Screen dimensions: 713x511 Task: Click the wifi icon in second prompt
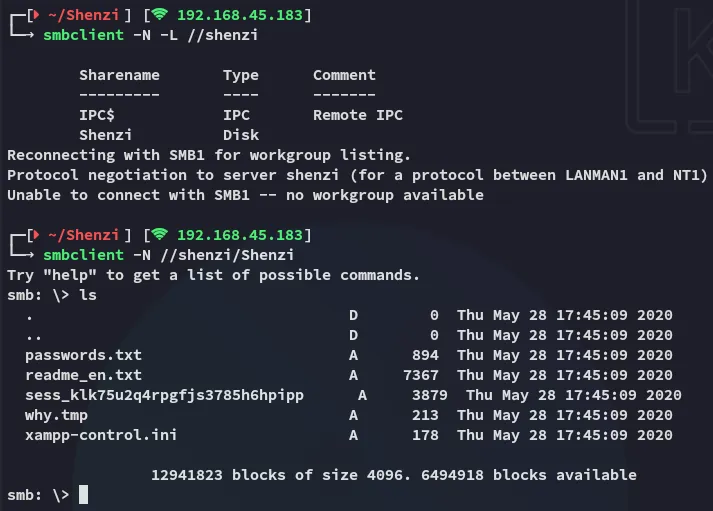pos(160,234)
